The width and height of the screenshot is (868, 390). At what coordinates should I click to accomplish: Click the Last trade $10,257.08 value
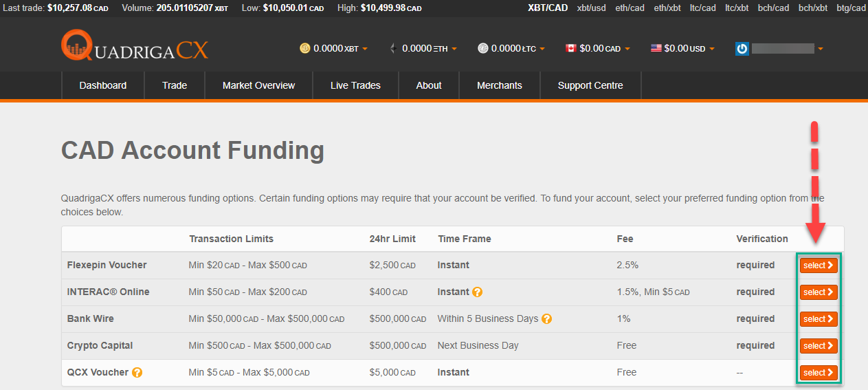click(78, 8)
